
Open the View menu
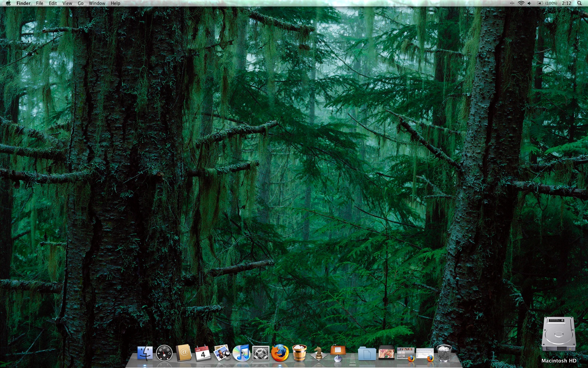(x=67, y=3)
